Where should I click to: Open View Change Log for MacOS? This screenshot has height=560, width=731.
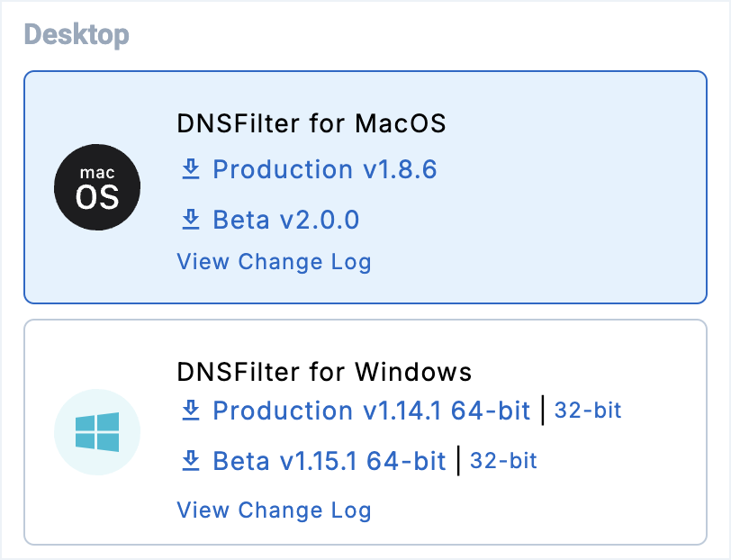pos(274,262)
